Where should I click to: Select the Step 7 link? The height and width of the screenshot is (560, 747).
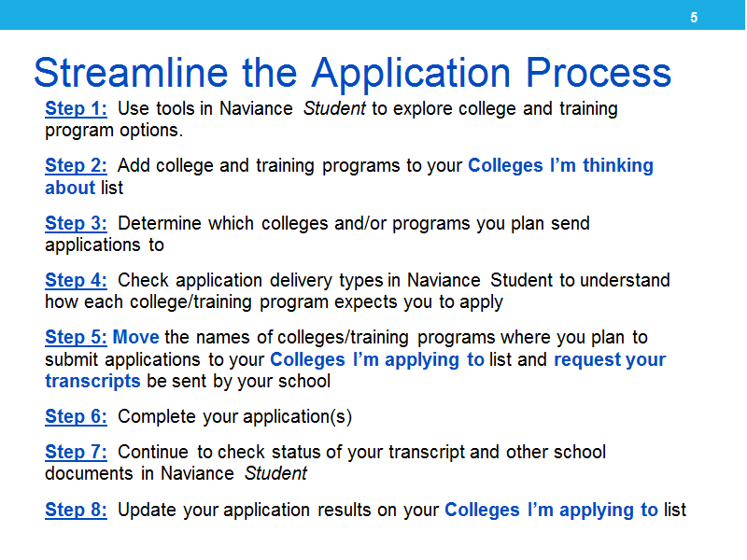[76, 452]
